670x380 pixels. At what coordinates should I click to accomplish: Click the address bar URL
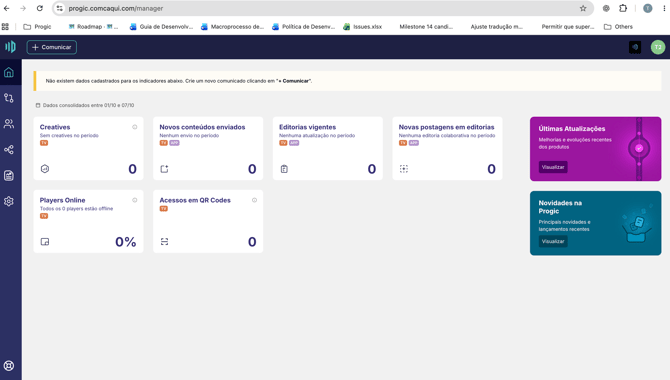pyautogui.click(x=116, y=8)
